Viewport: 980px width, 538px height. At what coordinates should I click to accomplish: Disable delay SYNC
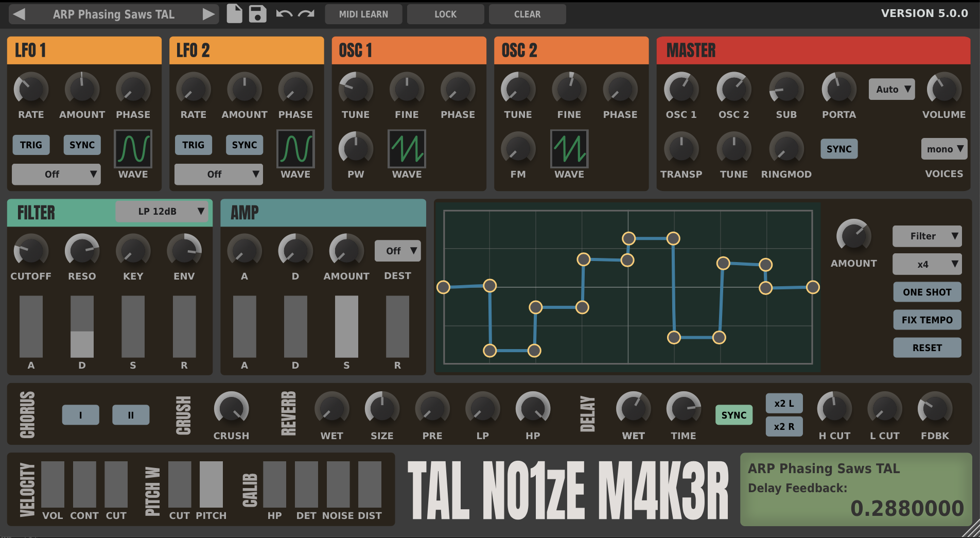(x=734, y=415)
